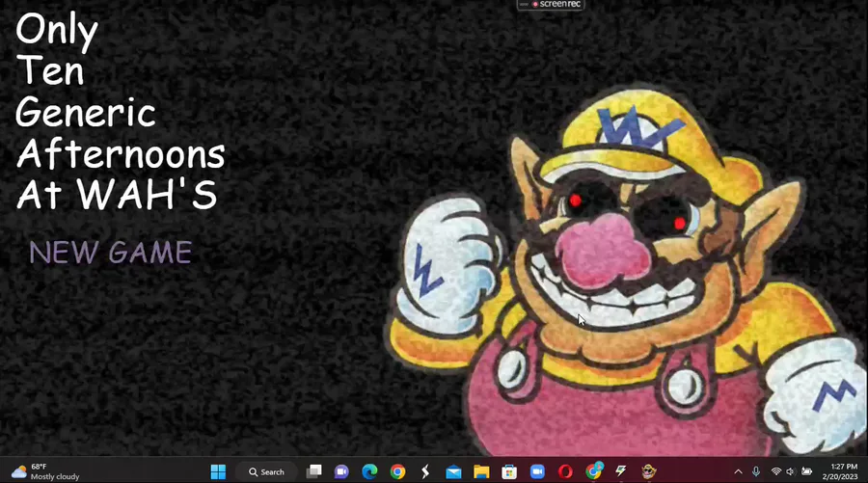868x483 pixels.
Task: Click the volume speaker icon in the tray
Action: click(x=791, y=472)
